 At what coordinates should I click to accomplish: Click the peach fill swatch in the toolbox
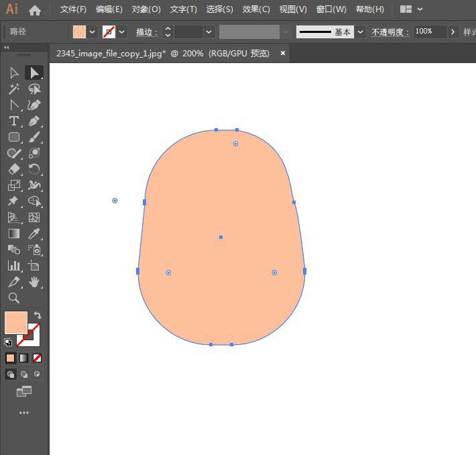coord(16,322)
